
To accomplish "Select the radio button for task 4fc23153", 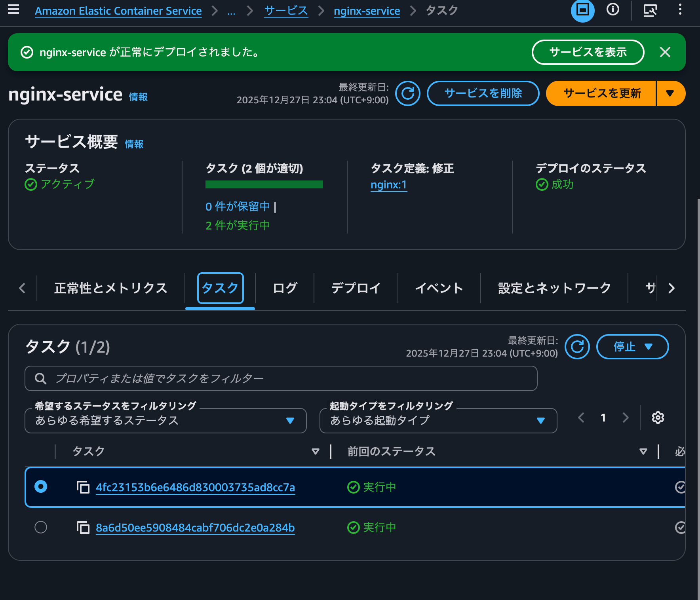I will pos(41,487).
